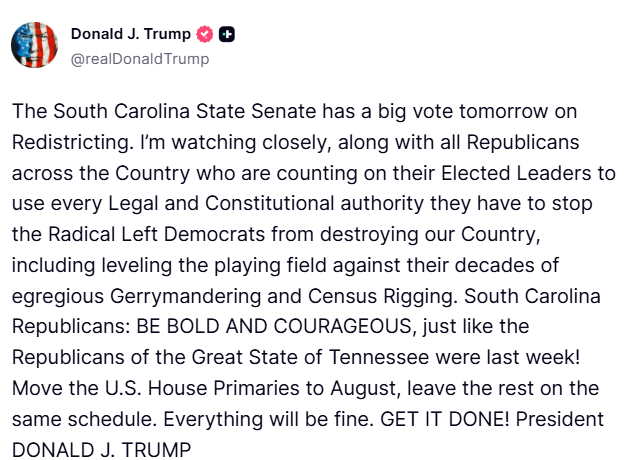This screenshot has height=460, width=644.
Task: Click the words 'Census Rigging.' in the post
Action: [x=383, y=296]
